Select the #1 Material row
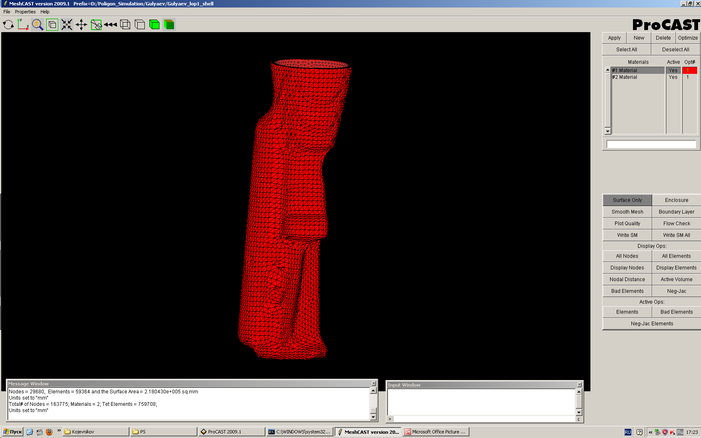 tap(638, 70)
